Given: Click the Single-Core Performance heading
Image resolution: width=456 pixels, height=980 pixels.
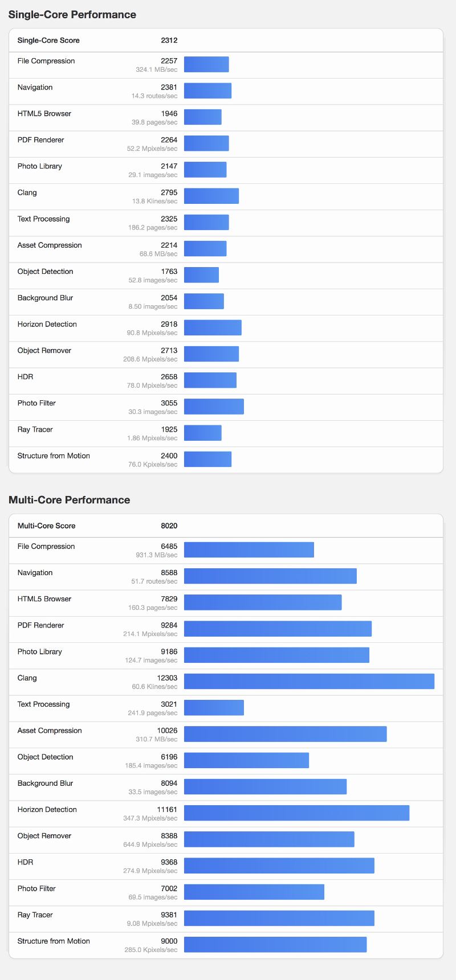Looking at the screenshot, I should coord(72,15).
